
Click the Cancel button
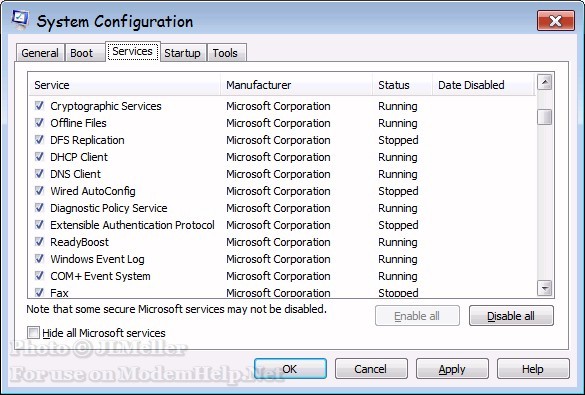(x=371, y=369)
